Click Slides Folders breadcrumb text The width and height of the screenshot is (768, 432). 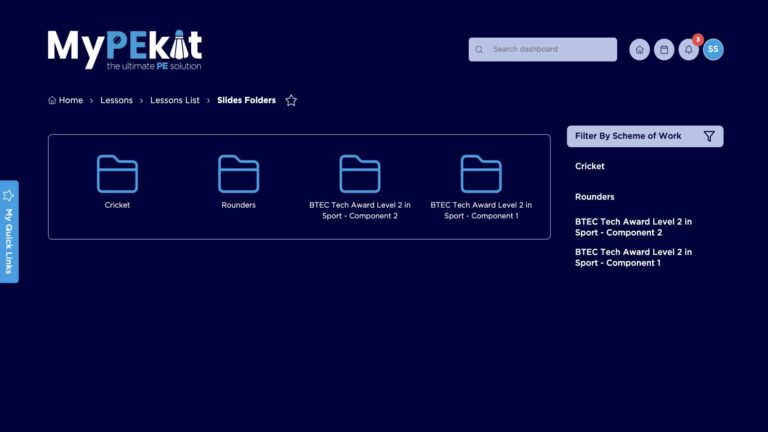(246, 100)
